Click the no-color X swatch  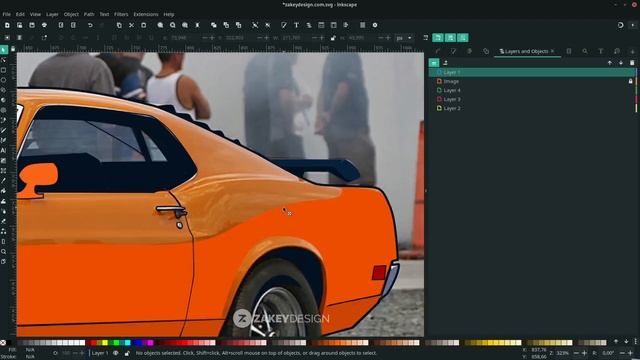3,342
